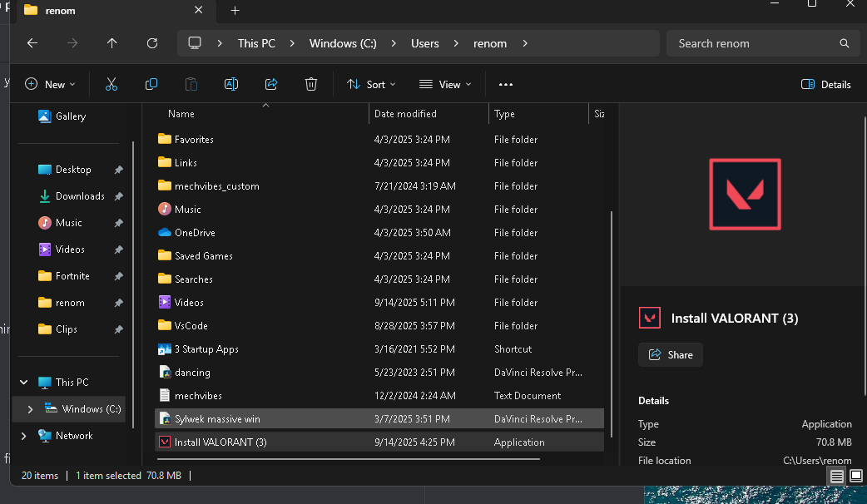Select the VsCode folder
The width and height of the screenshot is (867, 504).
[x=379, y=326]
